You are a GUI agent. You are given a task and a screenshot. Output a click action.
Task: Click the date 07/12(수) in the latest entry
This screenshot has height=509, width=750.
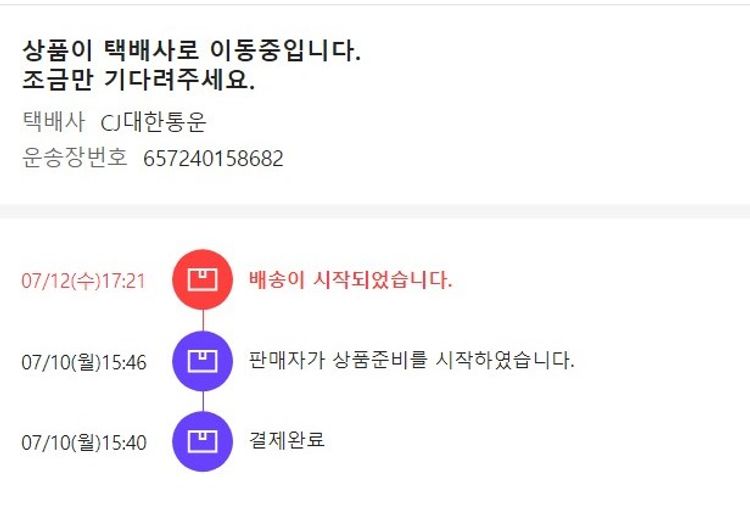click(x=60, y=281)
